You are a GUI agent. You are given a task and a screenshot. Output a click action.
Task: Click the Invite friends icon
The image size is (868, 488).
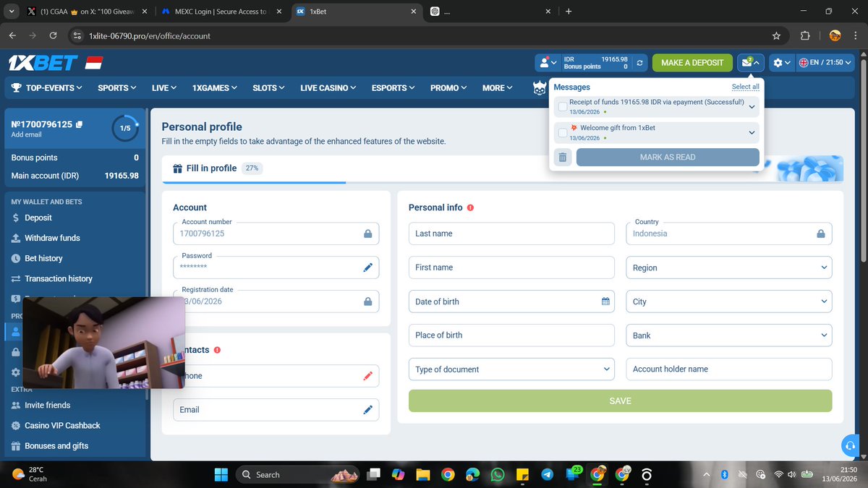point(16,406)
